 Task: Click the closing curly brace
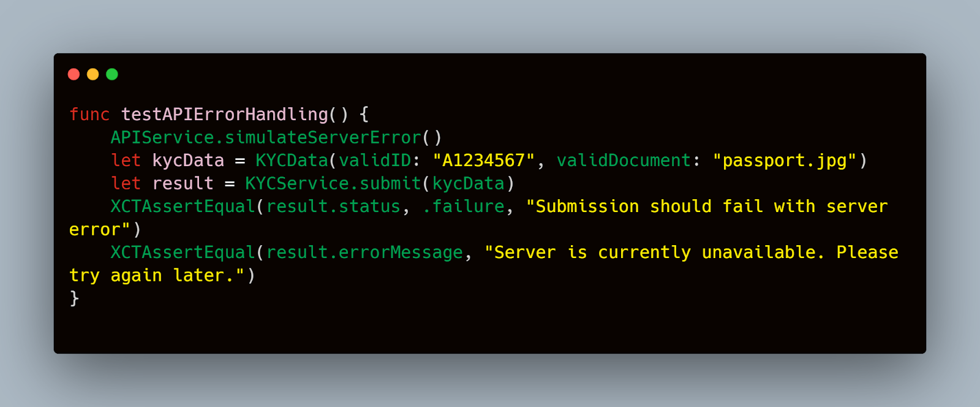tap(74, 299)
